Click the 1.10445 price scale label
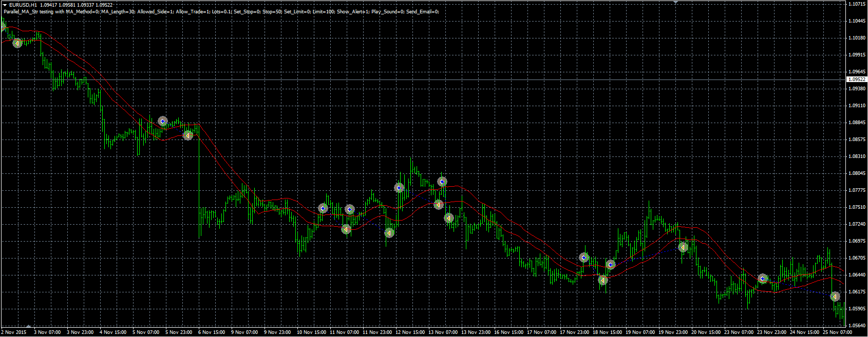868x337 pixels. [x=856, y=21]
